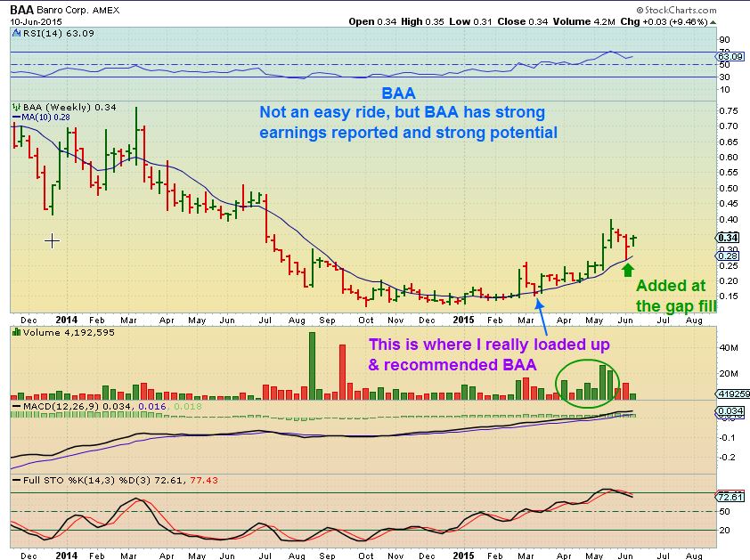
Task: Click the 10-Jun-2015 date label
Action: click(36, 22)
